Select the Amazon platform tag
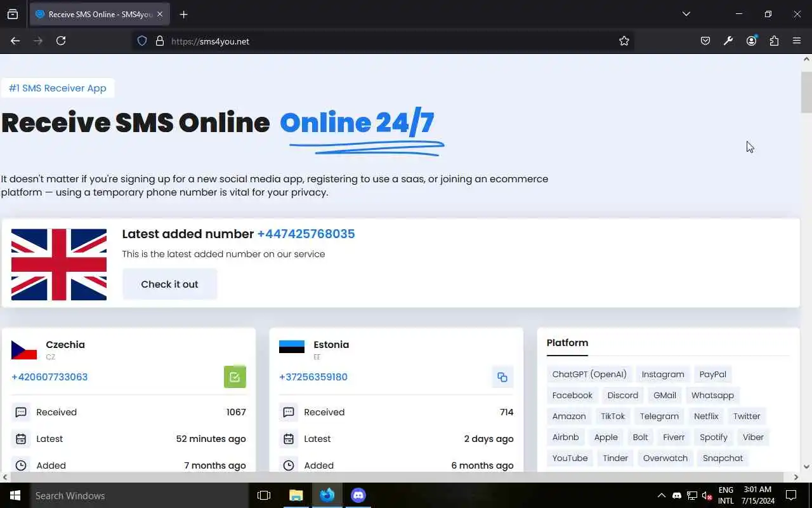Screen dimensions: 812x508 coord(569,416)
